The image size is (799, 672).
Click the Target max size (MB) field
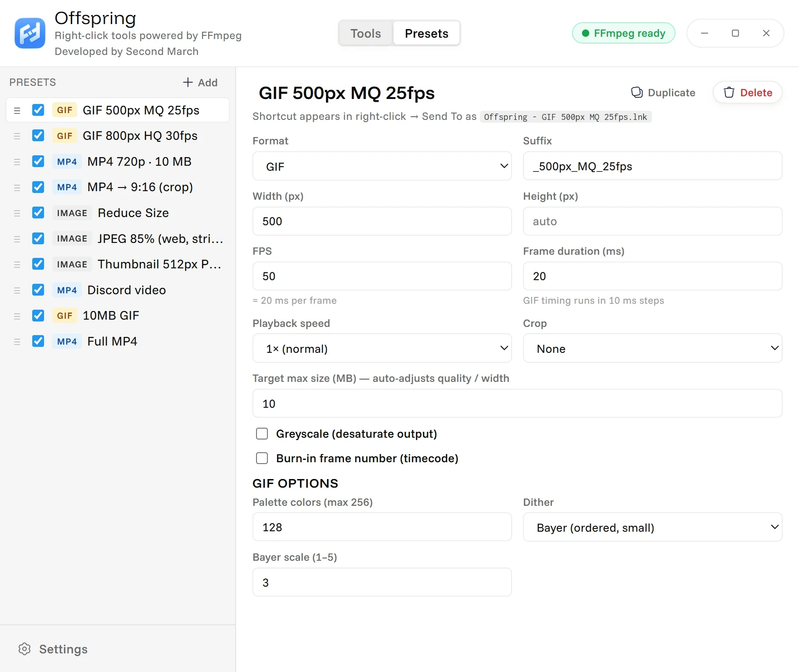[x=518, y=403]
